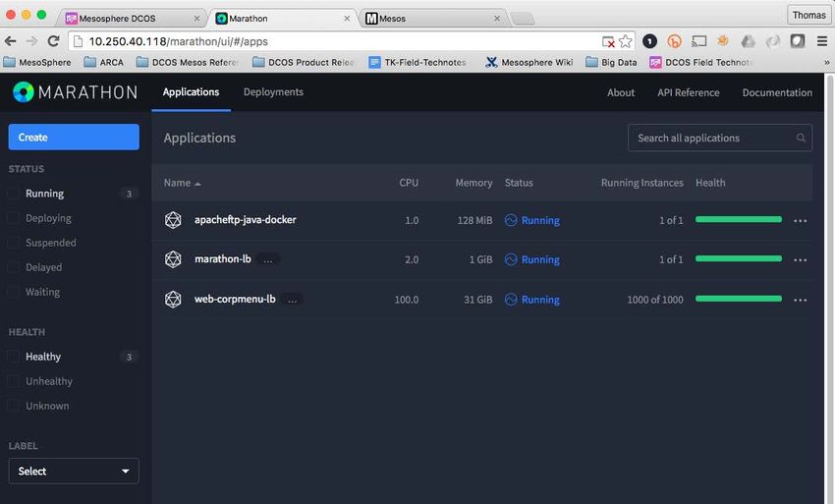
Task: Click the Google Drive extension icon
Action: coord(749,41)
